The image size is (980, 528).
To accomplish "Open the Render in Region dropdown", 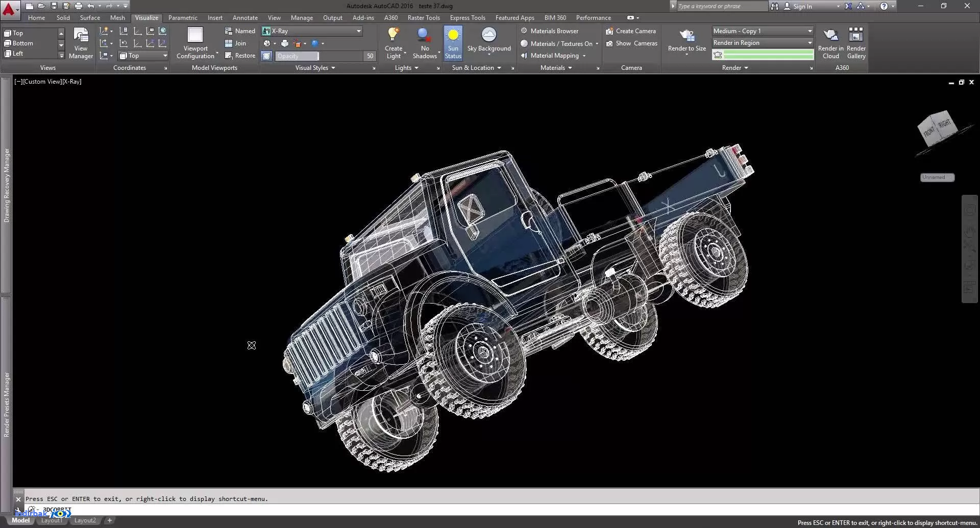I will click(x=763, y=43).
